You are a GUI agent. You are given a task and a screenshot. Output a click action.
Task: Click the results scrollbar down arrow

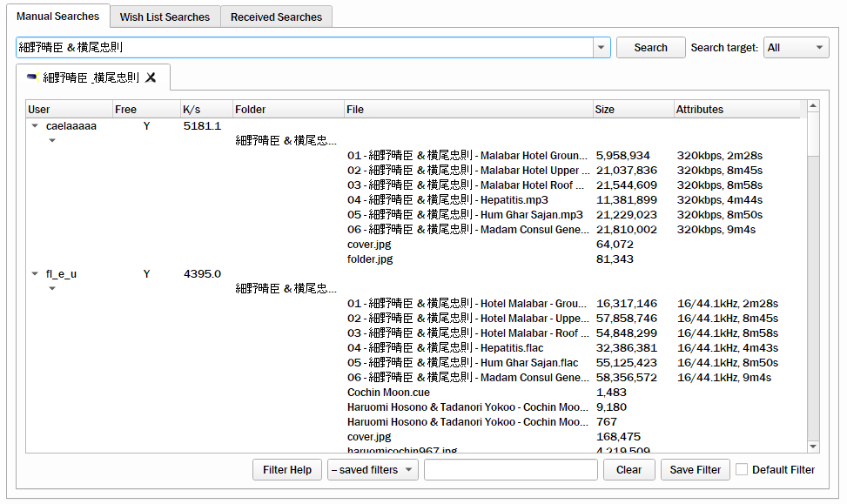tap(813, 447)
